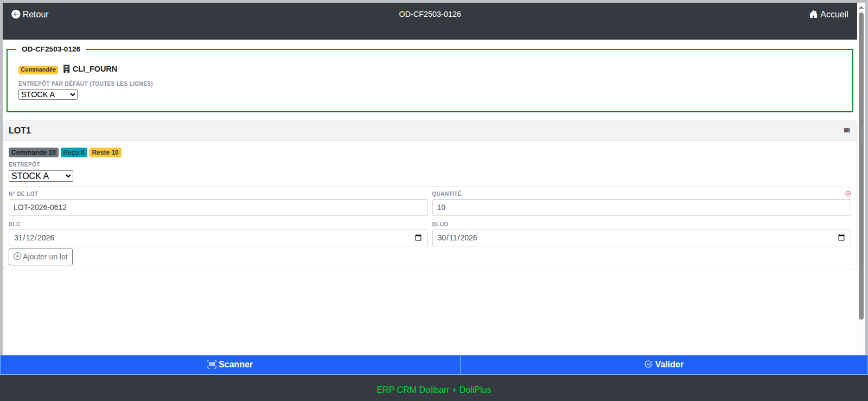Click the ERP CRM Dolibarr + DoliPlus link
Viewport: 868px width, 401px height.
click(434, 390)
